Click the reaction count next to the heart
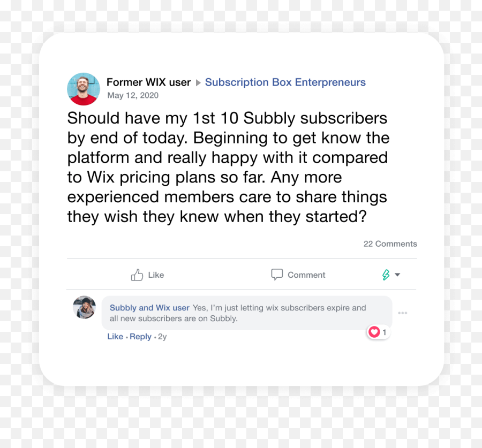Image resolution: width=482 pixels, height=448 pixels. coord(385,332)
